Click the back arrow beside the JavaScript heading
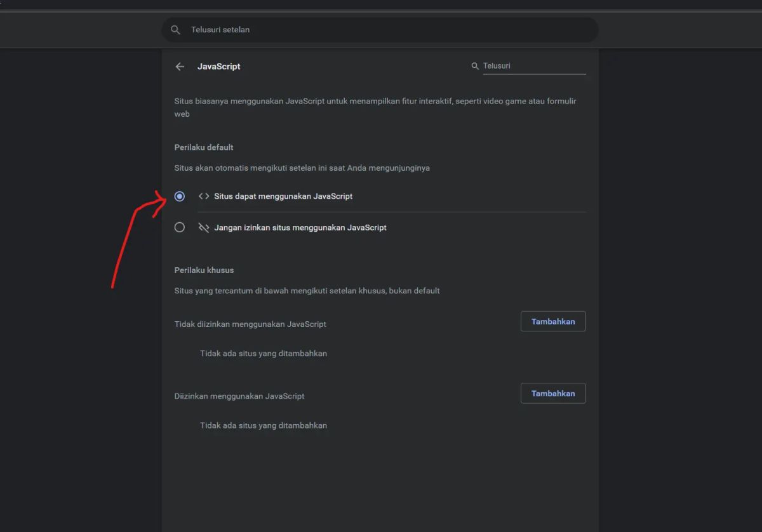The image size is (762, 532). [x=180, y=66]
